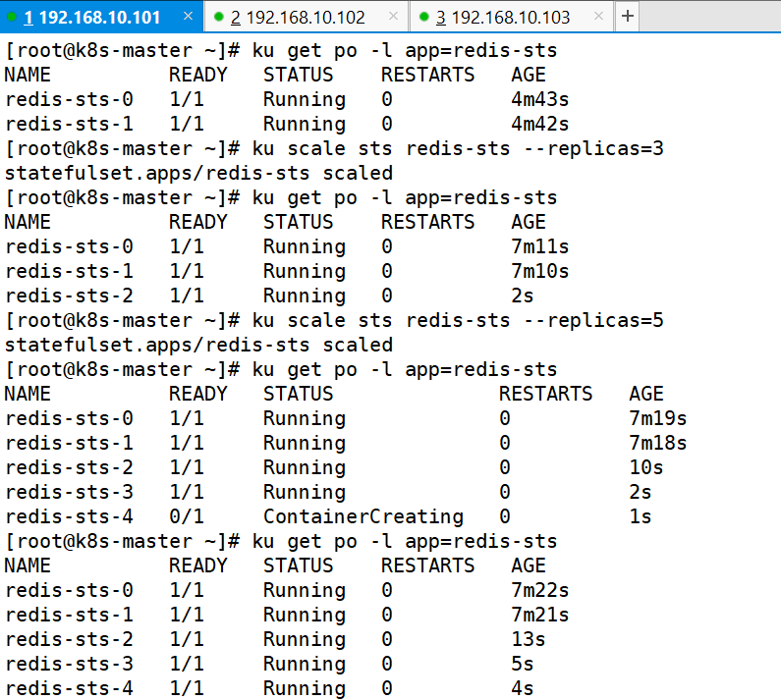
Task: Click redis-sts-4 name in the last table
Action: pos(69,688)
